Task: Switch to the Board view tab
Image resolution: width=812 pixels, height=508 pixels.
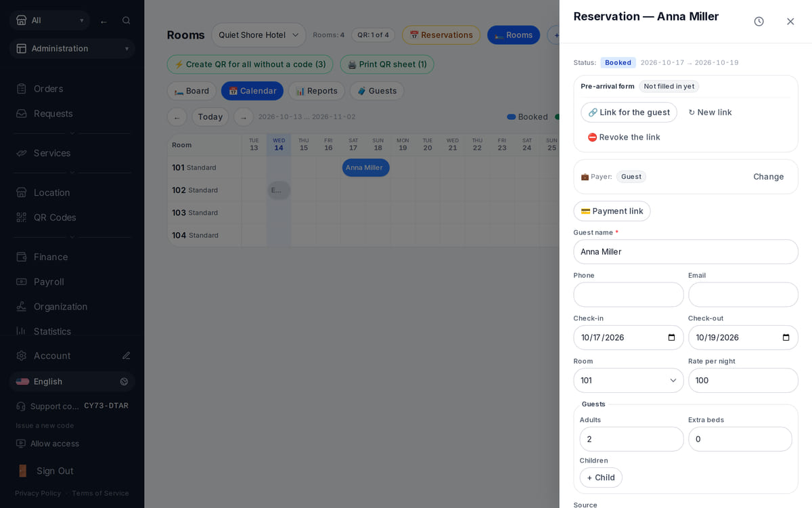Action: click(192, 91)
